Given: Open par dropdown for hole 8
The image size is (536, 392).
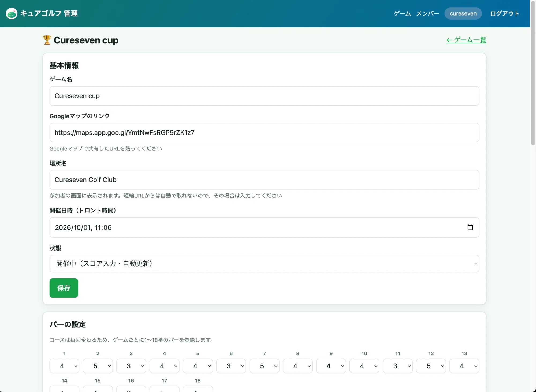Looking at the screenshot, I should pos(298,366).
